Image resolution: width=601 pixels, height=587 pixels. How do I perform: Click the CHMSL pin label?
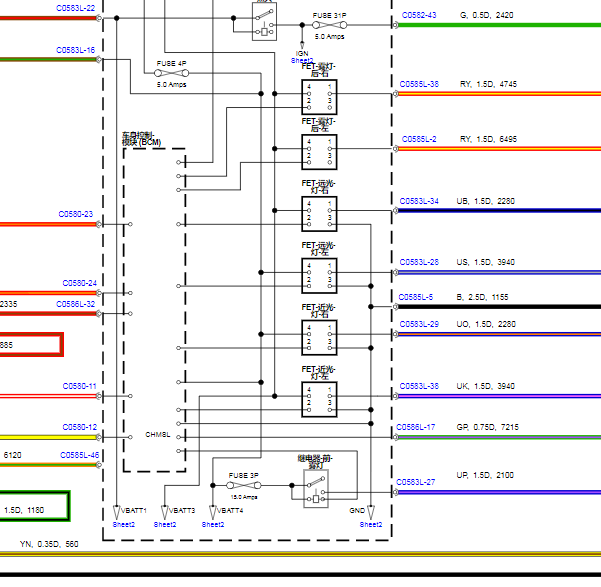158,435
